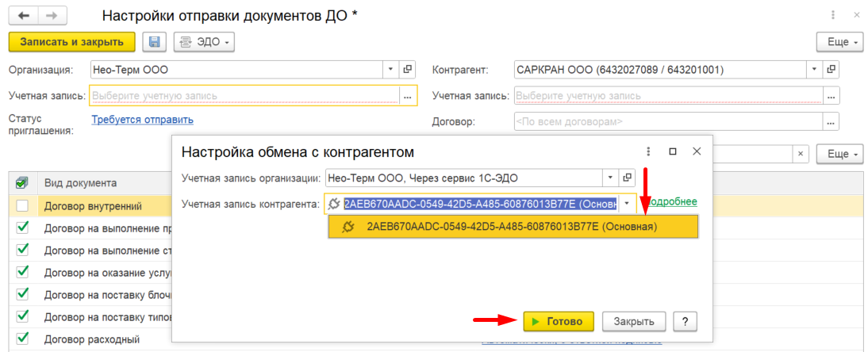Click the plug icon in the counterparty account field
The width and height of the screenshot is (868, 352).
334,204
